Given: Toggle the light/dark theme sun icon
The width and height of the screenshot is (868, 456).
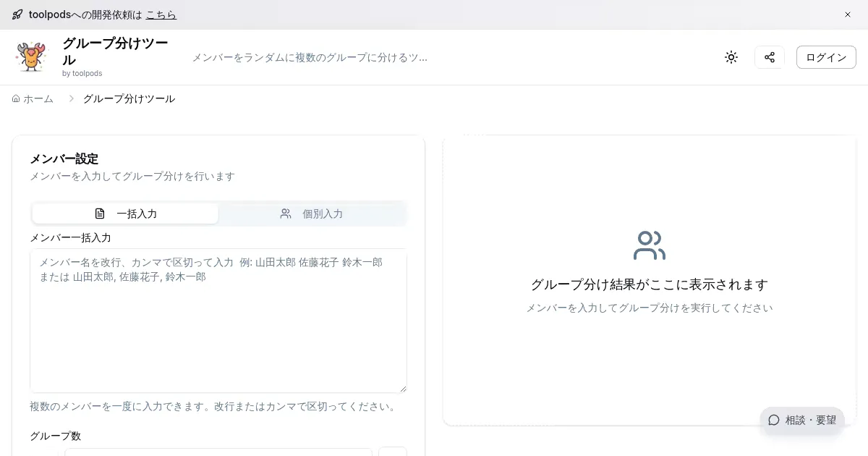Looking at the screenshot, I should click(731, 57).
